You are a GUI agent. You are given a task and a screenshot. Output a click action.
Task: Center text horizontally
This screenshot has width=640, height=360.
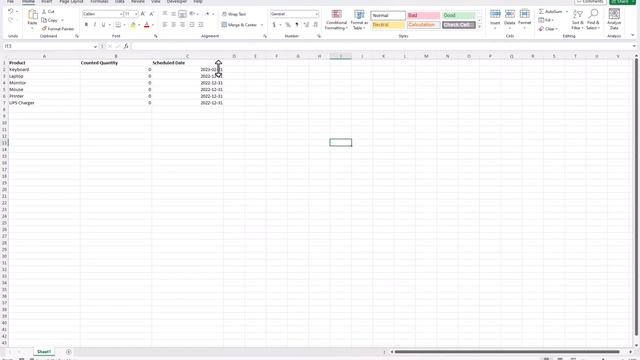pyautogui.click(x=173, y=25)
